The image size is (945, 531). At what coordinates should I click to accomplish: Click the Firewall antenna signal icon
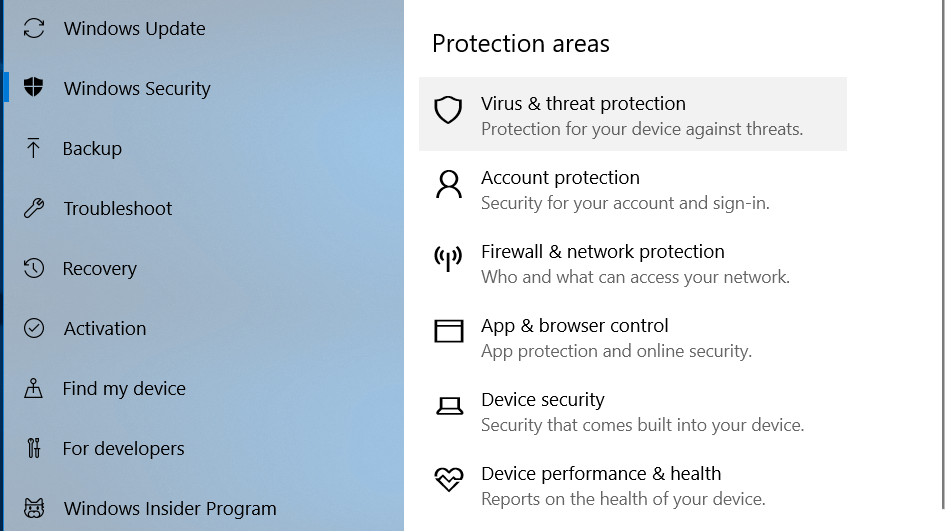(448, 258)
